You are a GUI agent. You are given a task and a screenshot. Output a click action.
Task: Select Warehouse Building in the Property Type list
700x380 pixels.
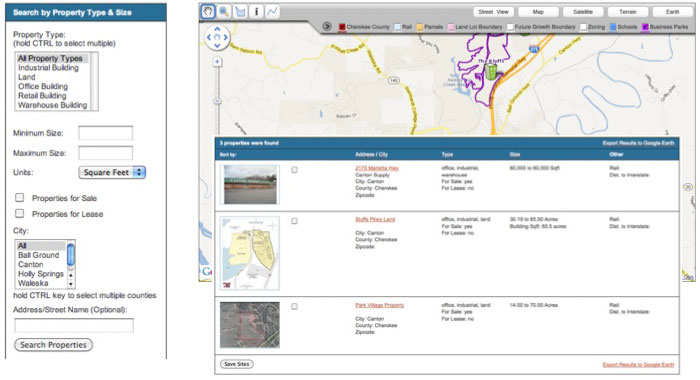pyautogui.click(x=52, y=105)
